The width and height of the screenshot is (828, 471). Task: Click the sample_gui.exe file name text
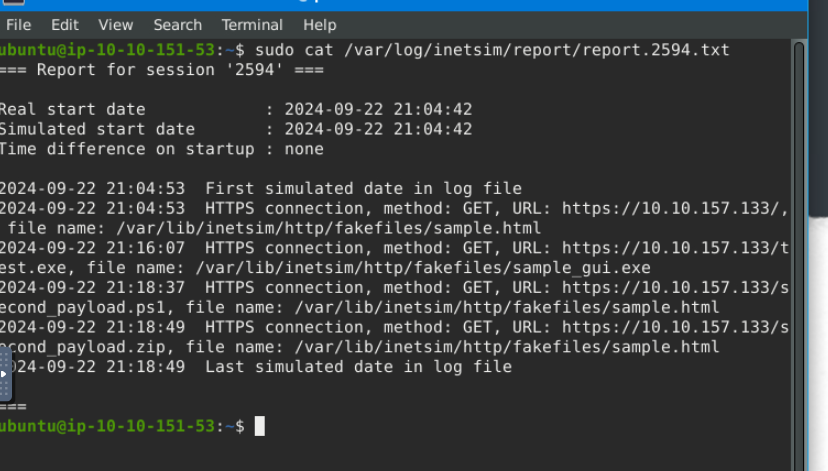(581, 268)
